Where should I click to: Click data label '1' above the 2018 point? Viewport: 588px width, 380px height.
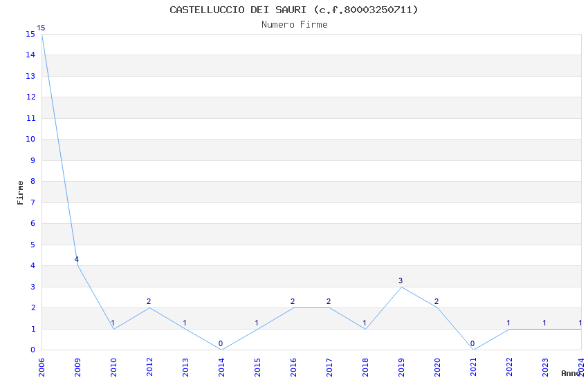click(365, 323)
